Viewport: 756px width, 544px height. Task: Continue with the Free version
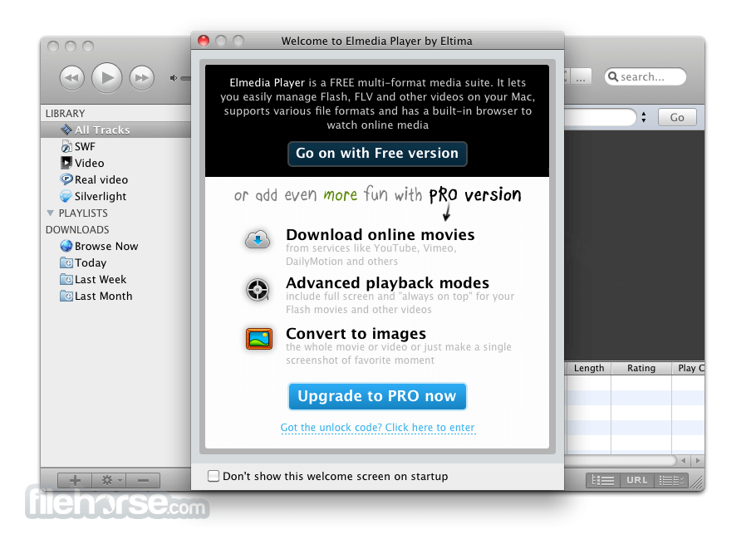pos(377,154)
